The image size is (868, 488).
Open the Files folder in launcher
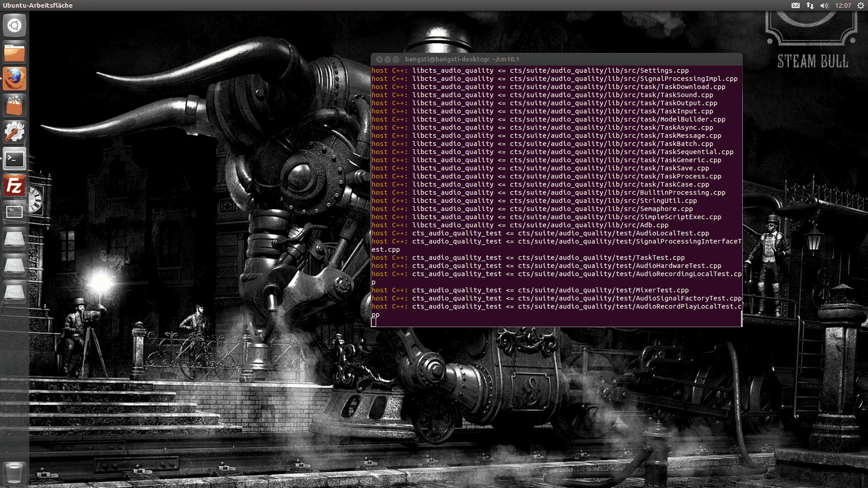click(x=14, y=52)
